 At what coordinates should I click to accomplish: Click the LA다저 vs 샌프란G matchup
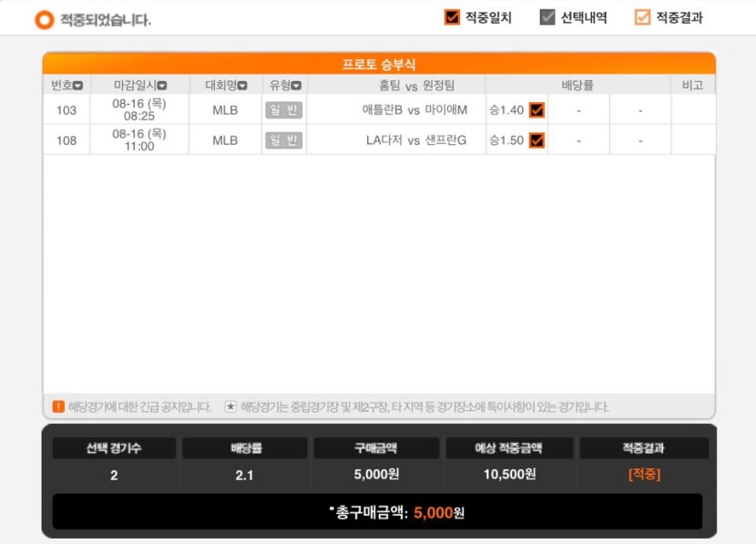click(416, 140)
